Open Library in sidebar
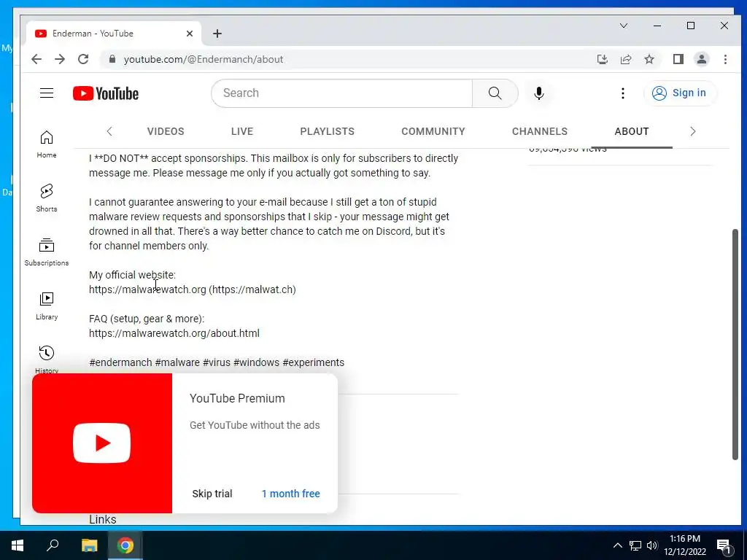Screen dimensions: 747x560 47,306
